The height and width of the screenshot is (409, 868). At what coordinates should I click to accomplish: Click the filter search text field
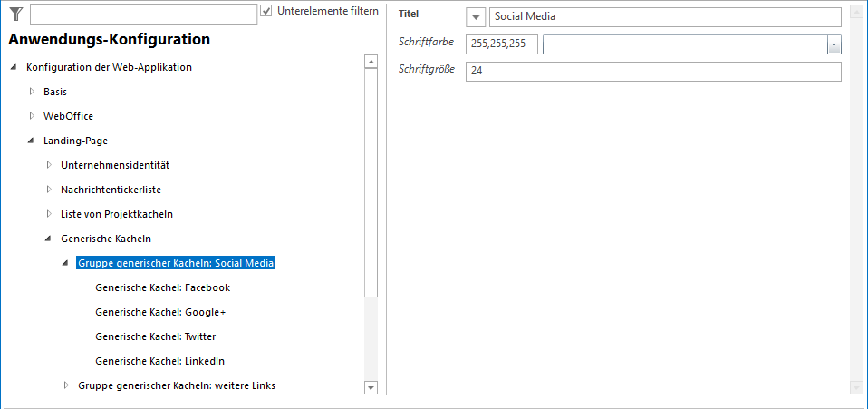143,15
